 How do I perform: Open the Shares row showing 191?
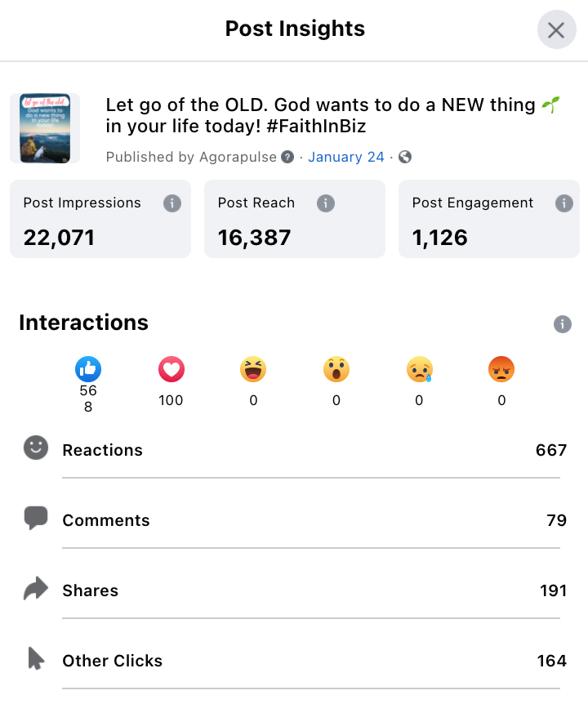click(x=295, y=590)
